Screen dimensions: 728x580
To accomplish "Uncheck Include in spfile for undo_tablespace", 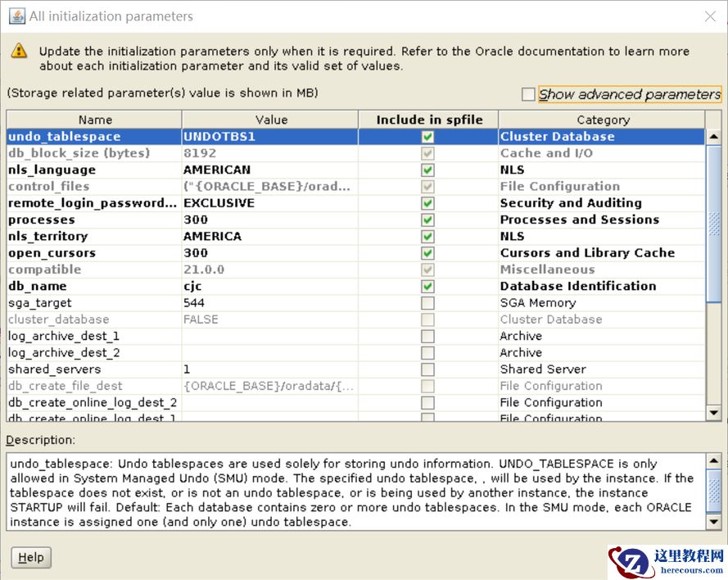I will click(x=427, y=137).
